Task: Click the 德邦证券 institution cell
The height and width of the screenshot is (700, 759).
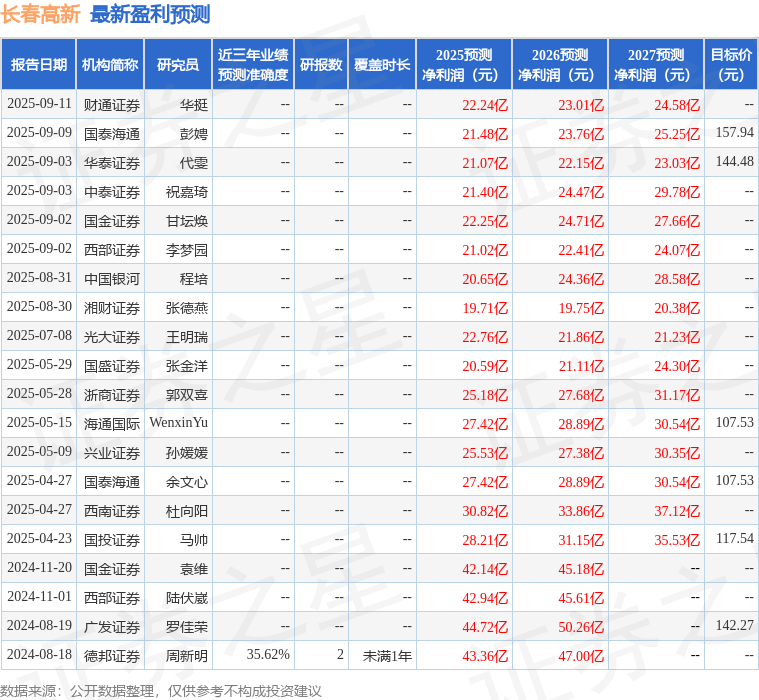Action: [112, 656]
